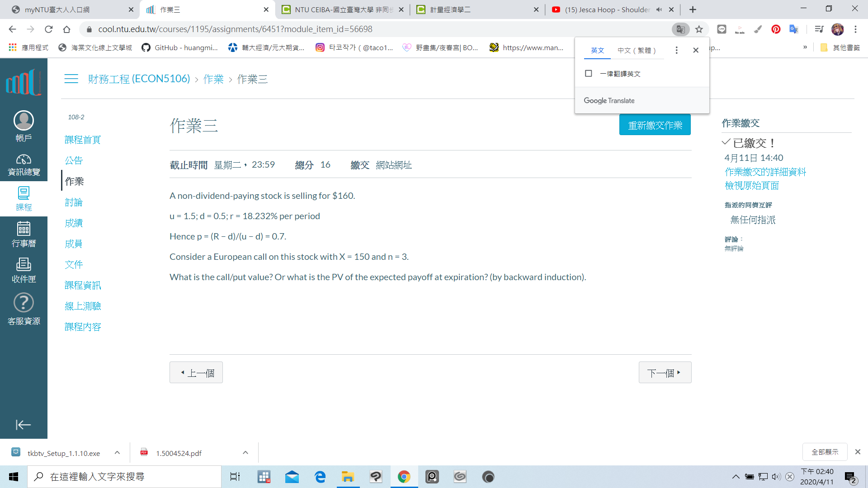
Task: Click the Pinterest extension icon
Action: point(776,29)
